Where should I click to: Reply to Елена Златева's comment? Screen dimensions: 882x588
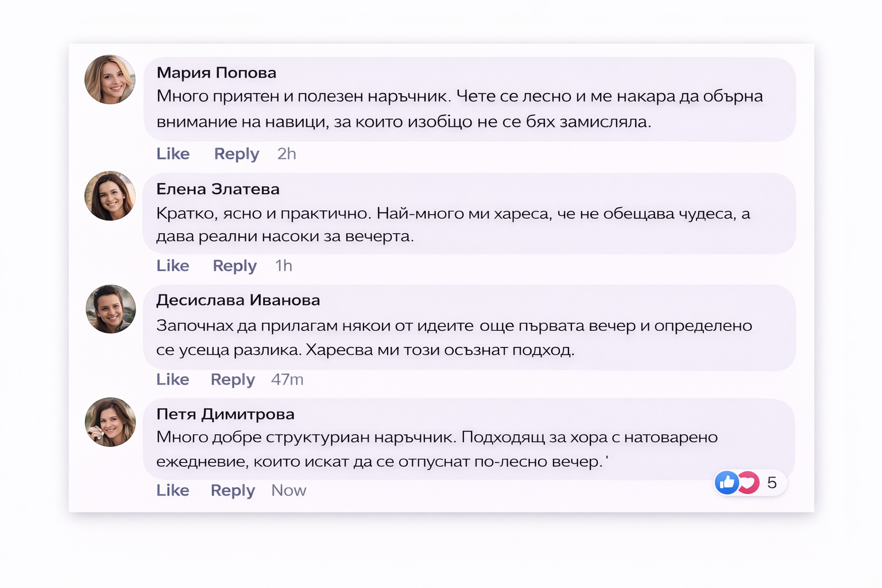coord(234,266)
